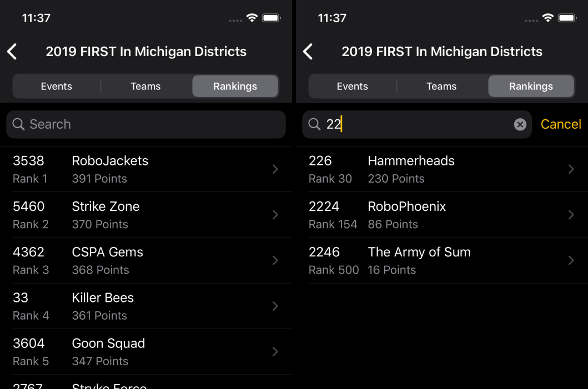Tap the back arrow on right screen
This screenshot has width=588, height=389.
(308, 52)
